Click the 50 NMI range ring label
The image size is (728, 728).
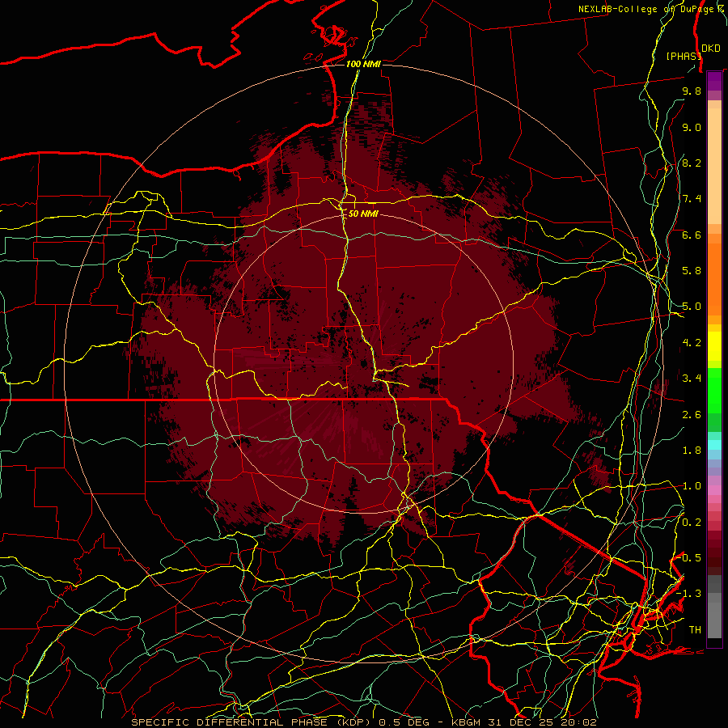[363, 214]
